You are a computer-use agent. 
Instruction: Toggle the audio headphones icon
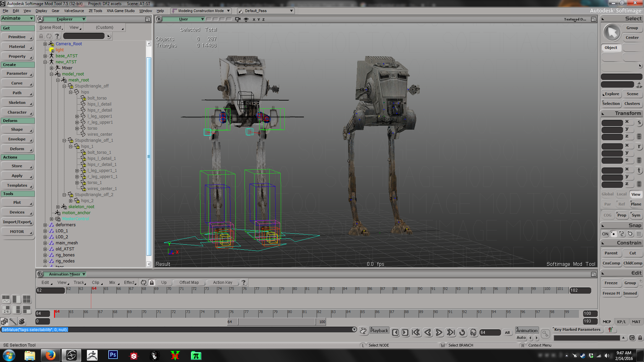point(473,333)
